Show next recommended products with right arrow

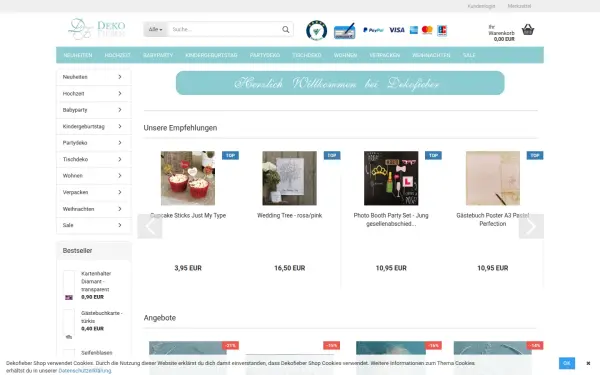pos(531,227)
